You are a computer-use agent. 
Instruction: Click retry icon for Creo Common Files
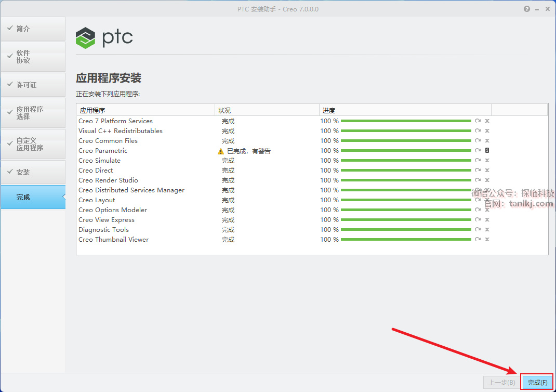click(x=478, y=141)
